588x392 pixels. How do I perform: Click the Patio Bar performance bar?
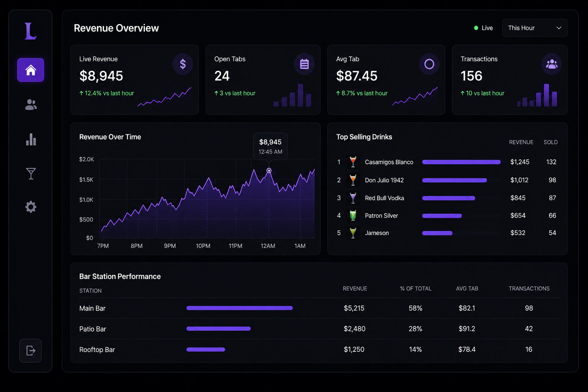[219, 328]
